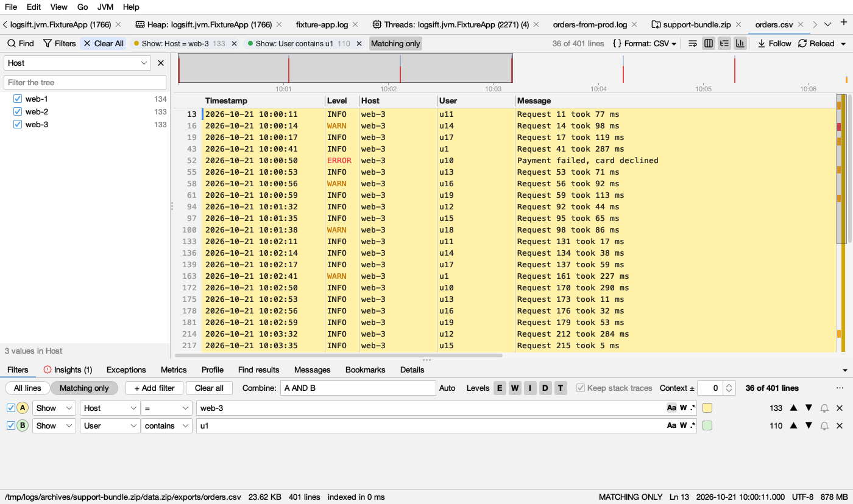Viewport: 853px width, 504px height.
Task: Remove the Host = web-3 filter chip
Action: [235, 43]
